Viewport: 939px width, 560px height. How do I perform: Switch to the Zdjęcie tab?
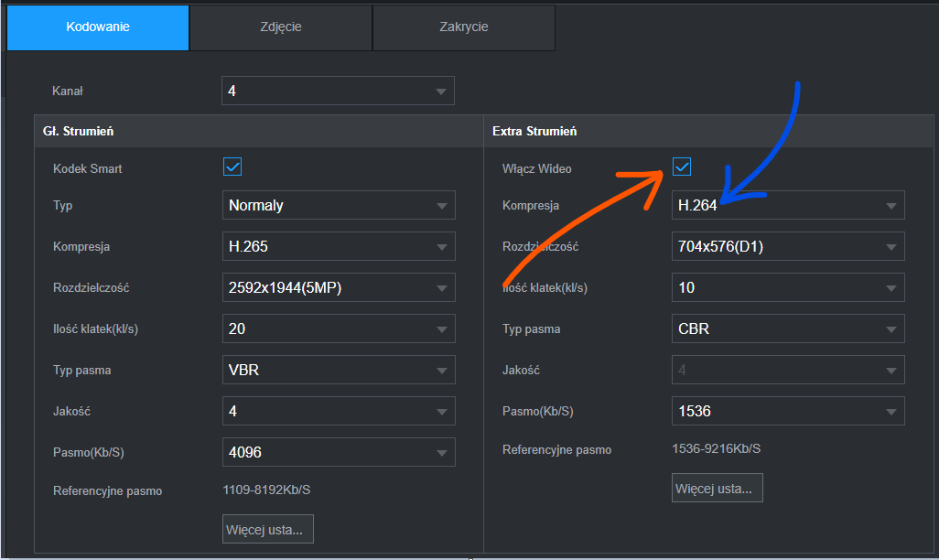pos(280,27)
